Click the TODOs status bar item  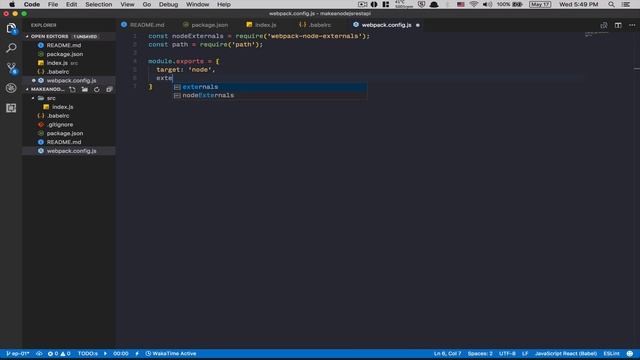click(x=88, y=353)
